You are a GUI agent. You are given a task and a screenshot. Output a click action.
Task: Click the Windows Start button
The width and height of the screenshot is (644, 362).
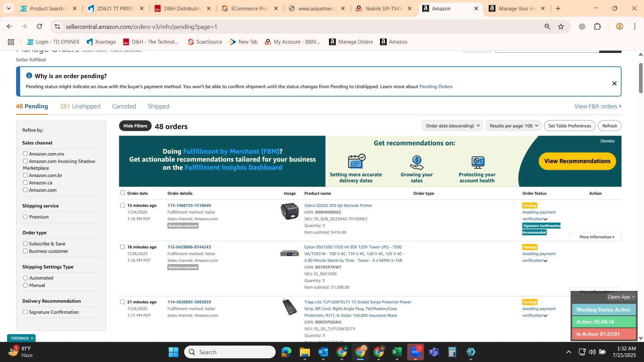(x=173, y=352)
